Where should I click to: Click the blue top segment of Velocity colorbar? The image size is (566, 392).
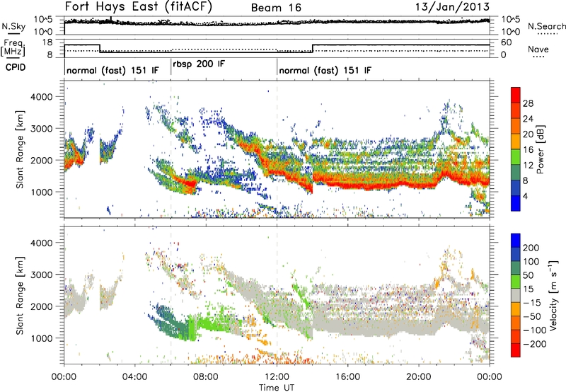tap(516, 241)
